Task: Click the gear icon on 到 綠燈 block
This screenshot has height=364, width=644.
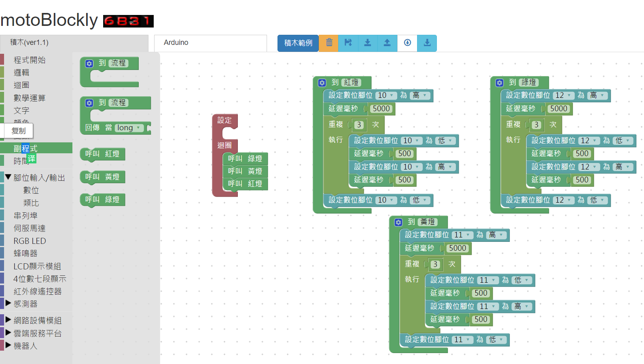Action: [x=500, y=83]
